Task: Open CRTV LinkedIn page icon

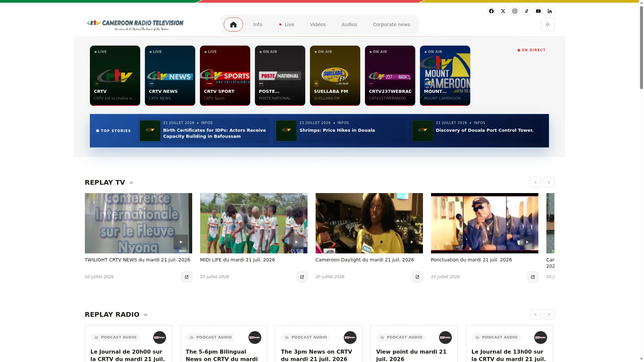Action: point(550,11)
